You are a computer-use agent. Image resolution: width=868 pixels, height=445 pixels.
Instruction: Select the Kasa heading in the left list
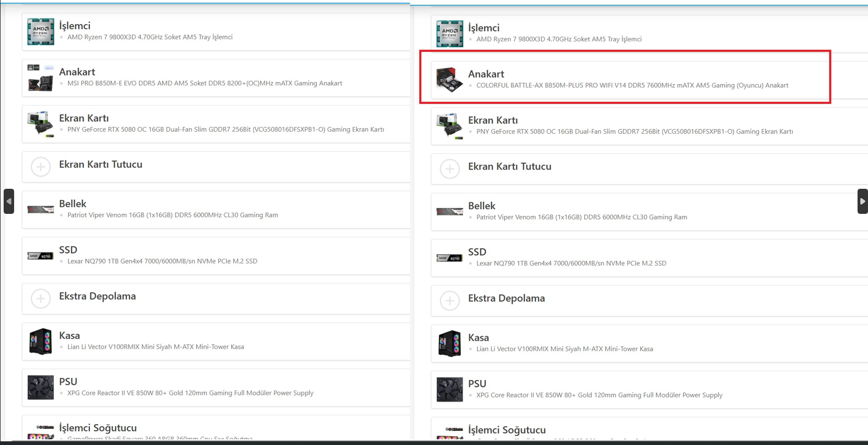click(70, 335)
